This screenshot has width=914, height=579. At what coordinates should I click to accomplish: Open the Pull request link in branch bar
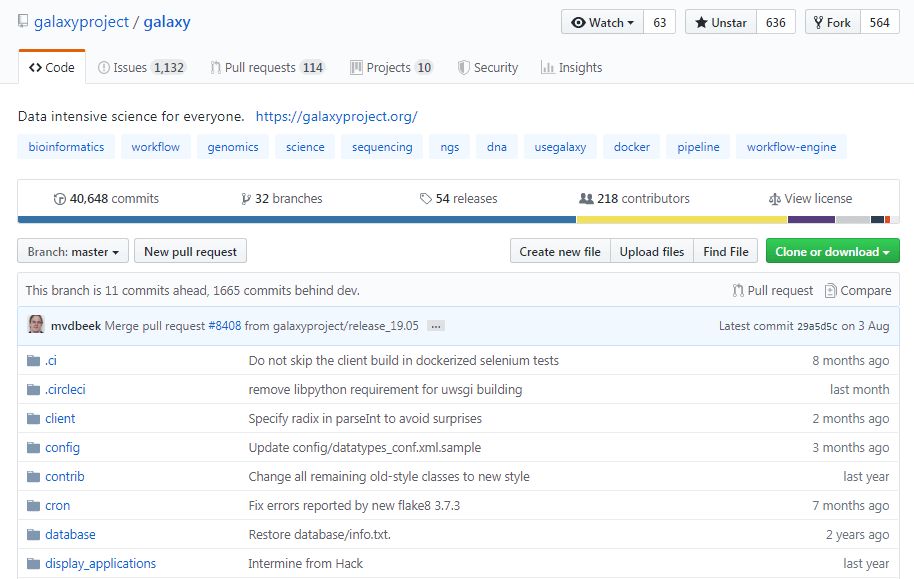click(773, 290)
